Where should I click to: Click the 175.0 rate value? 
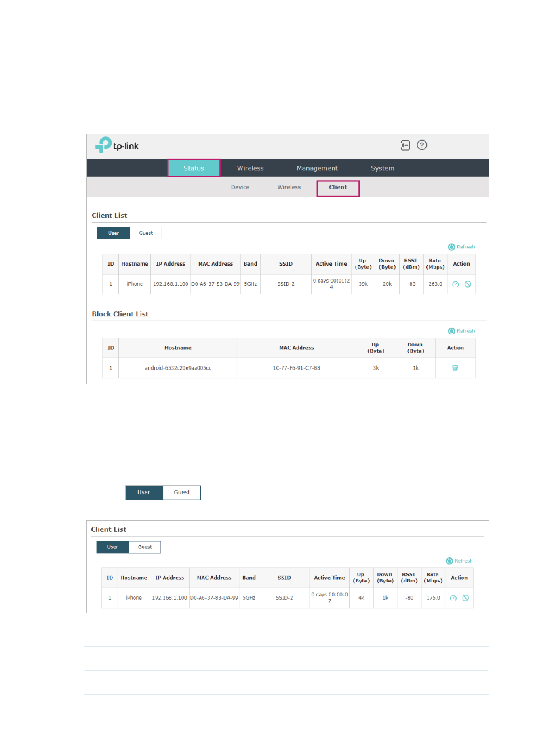coord(433,598)
